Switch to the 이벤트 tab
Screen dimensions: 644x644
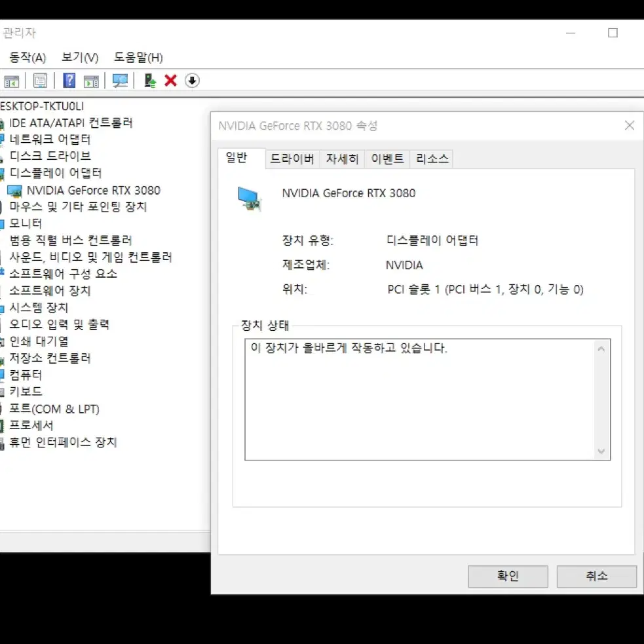tap(387, 159)
